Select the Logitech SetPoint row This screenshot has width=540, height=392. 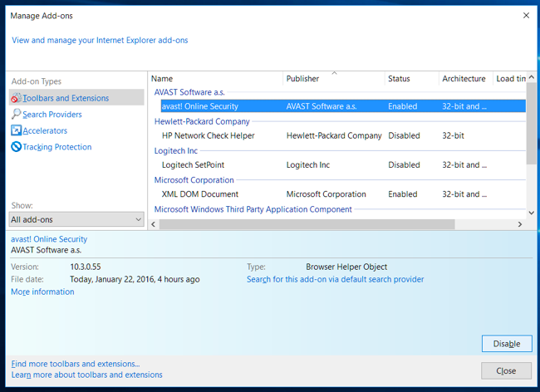click(343, 164)
